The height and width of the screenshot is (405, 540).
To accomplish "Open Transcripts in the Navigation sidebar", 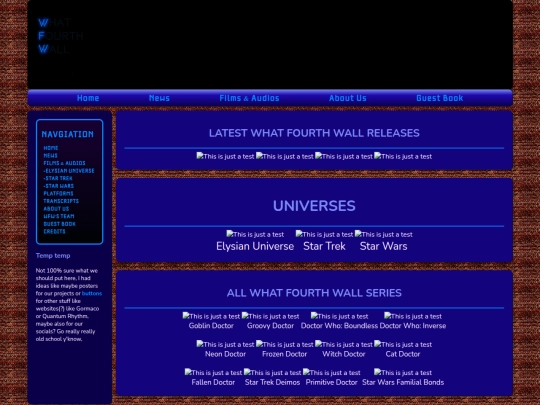I will pyautogui.click(x=61, y=201).
